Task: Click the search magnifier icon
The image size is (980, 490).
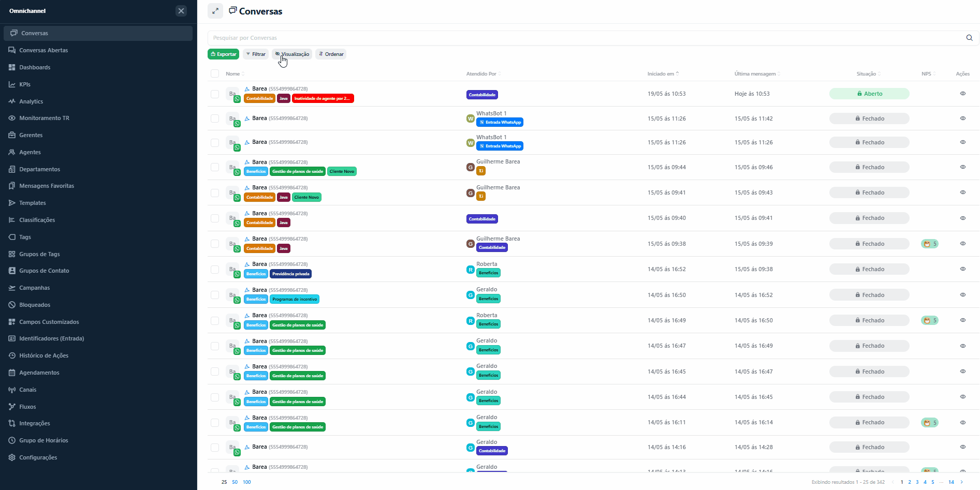Action: pos(969,38)
